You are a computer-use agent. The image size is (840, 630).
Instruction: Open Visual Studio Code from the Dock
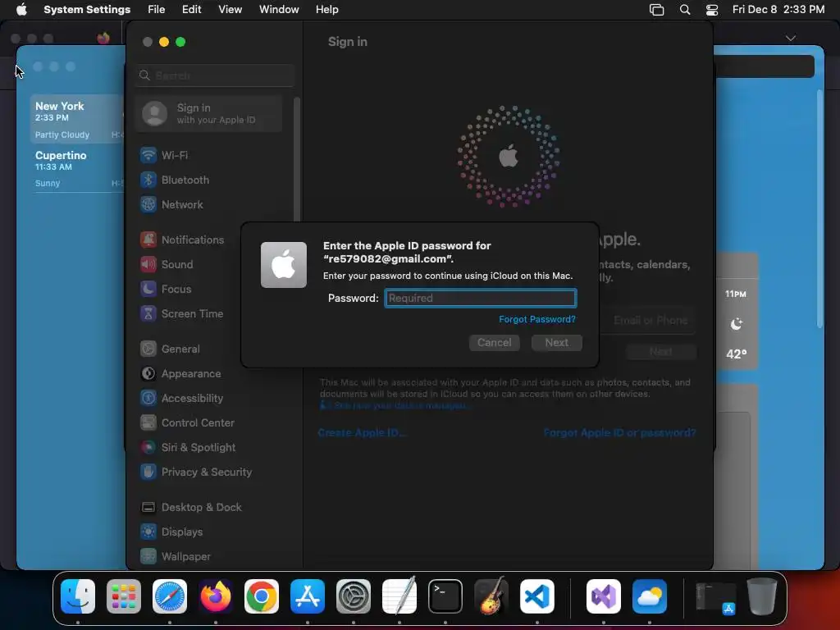pos(536,596)
